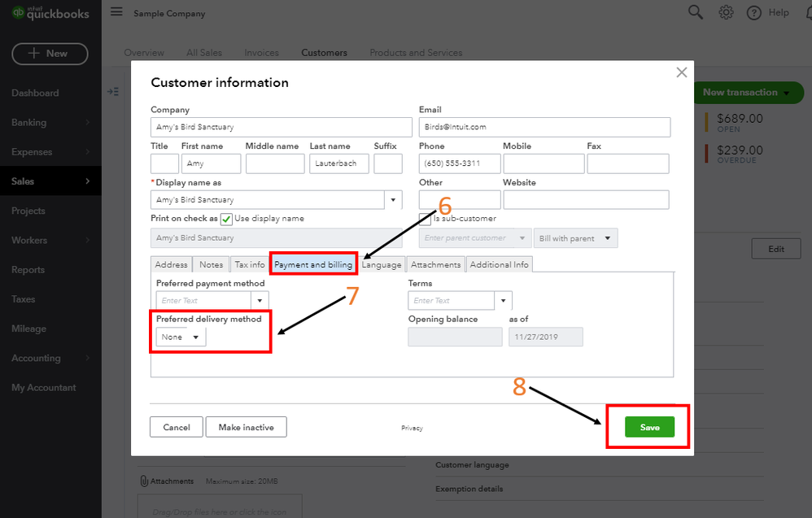
Task: Go to the Invoices tab
Action: point(261,53)
